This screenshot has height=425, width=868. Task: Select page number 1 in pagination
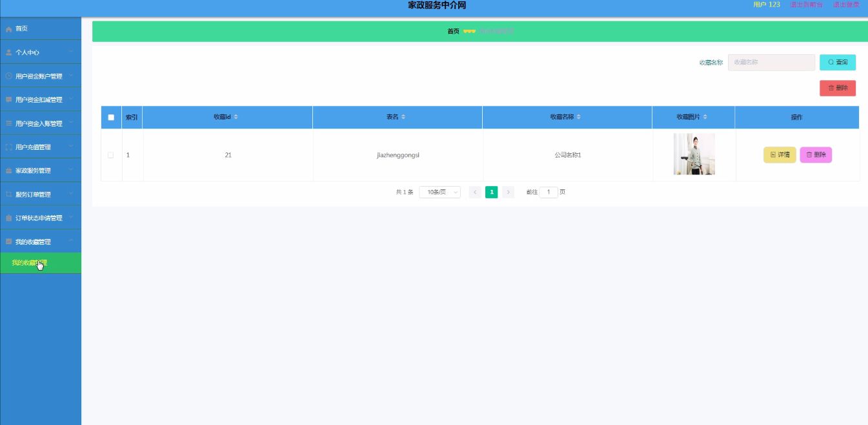[x=492, y=192]
